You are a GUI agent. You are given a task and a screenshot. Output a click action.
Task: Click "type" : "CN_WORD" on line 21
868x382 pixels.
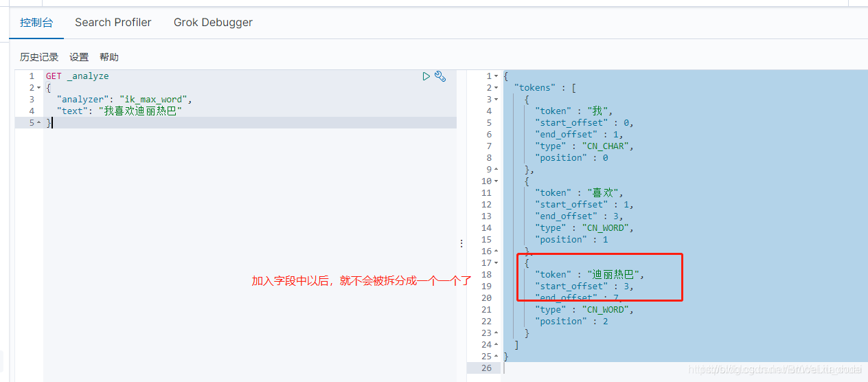tap(584, 310)
